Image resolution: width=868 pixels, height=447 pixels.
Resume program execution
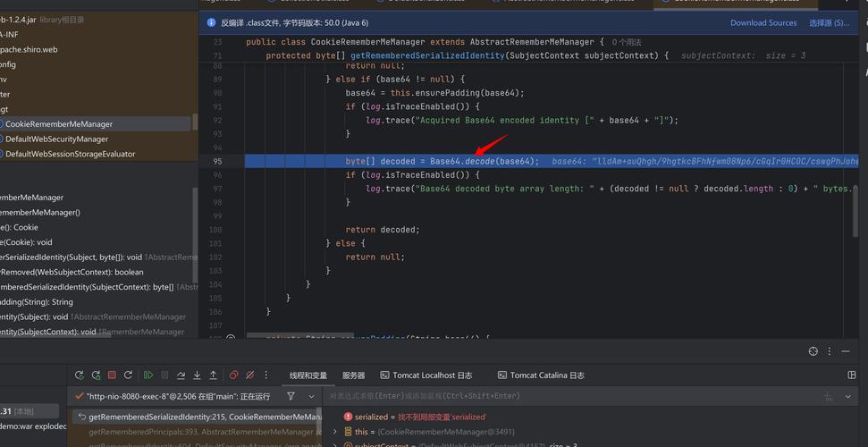click(x=148, y=375)
